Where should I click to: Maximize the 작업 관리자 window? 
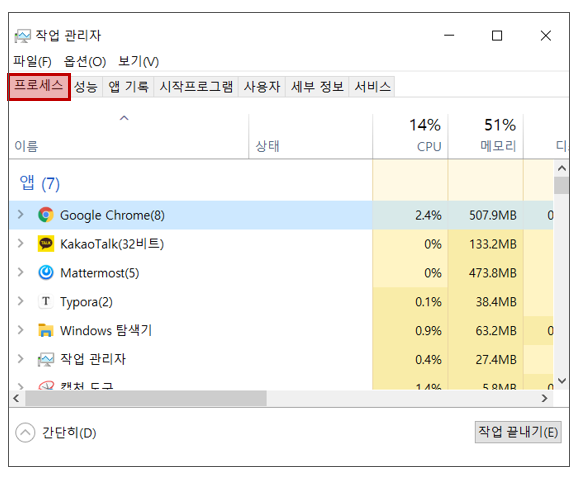point(497,36)
